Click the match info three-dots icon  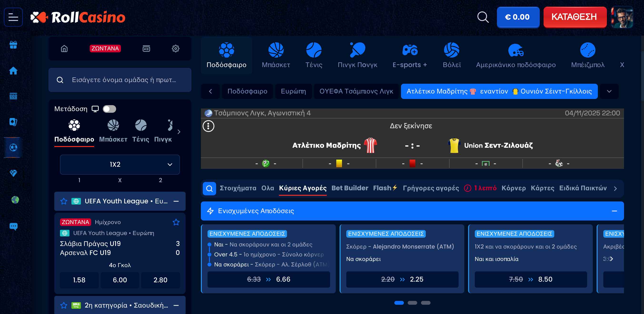[x=208, y=126]
